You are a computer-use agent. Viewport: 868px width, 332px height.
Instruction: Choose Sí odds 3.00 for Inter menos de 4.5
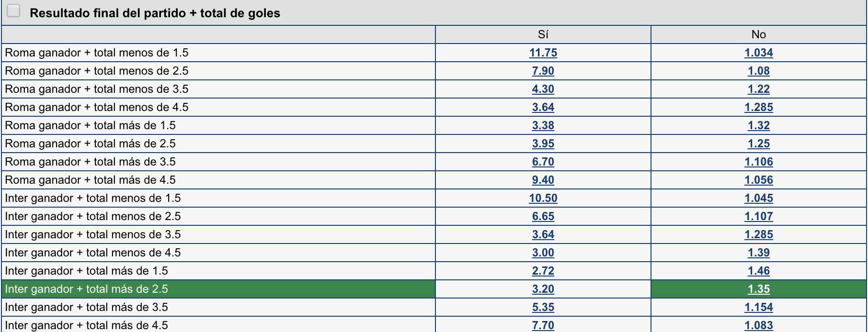(x=543, y=253)
